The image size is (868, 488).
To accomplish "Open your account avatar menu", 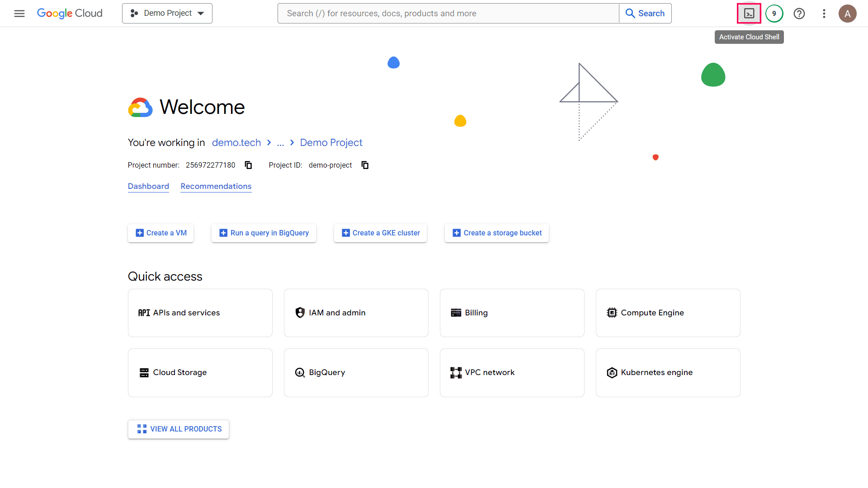I will (848, 13).
